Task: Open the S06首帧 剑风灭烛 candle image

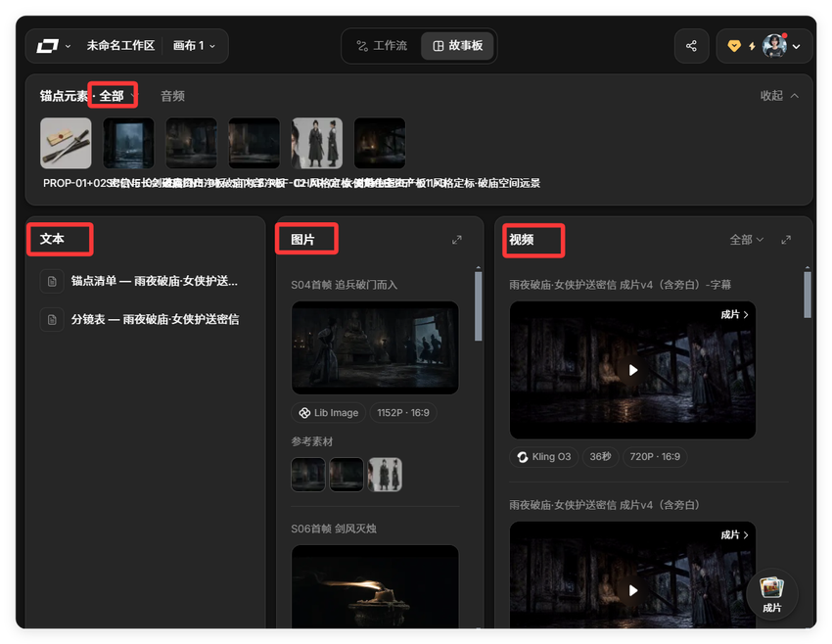Action: coord(375,586)
